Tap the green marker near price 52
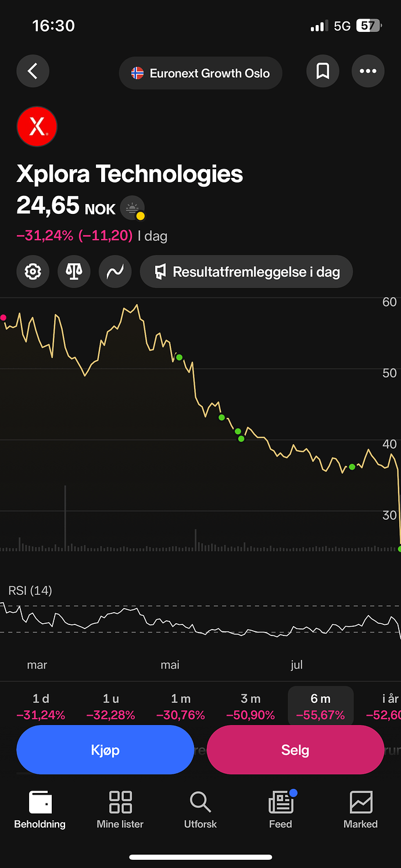 [179, 358]
